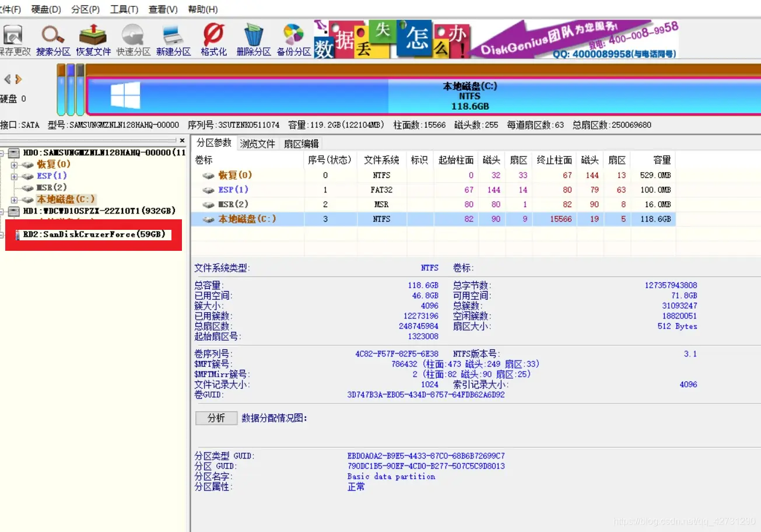761x532 pixels.
Task: Select the first small partition bar on disk map
Action: click(x=61, y=90)
